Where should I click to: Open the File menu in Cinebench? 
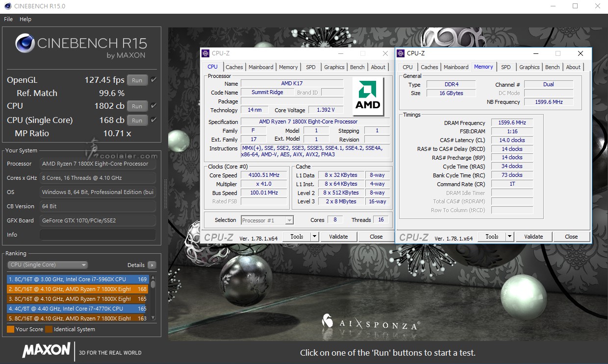coord(8,19)
